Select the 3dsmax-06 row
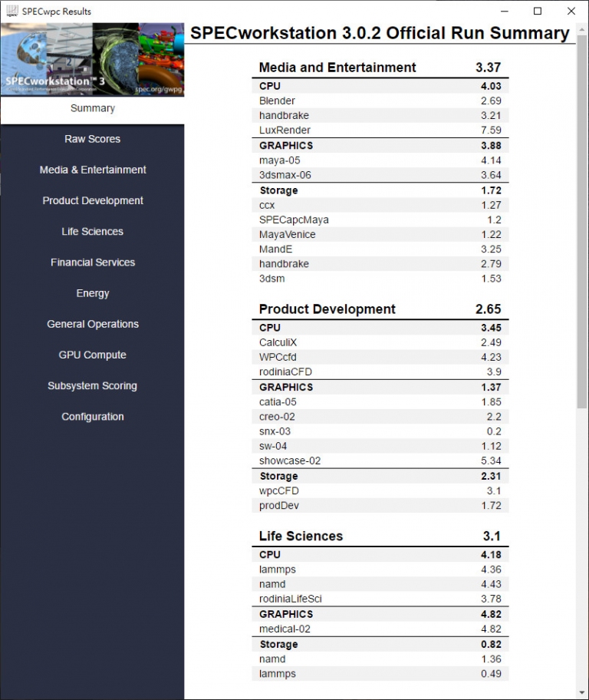Viewport: 589px width, 700px height. tap(380, 175)
